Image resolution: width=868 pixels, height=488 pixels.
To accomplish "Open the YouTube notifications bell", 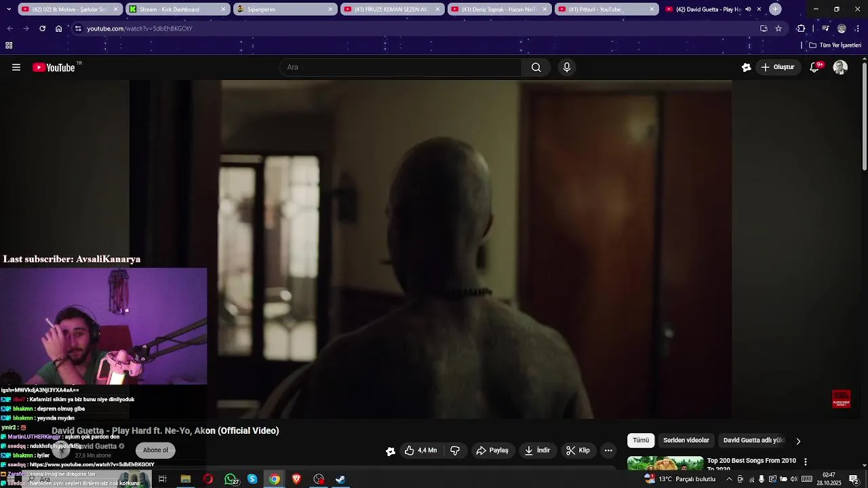I will [815, 67].
